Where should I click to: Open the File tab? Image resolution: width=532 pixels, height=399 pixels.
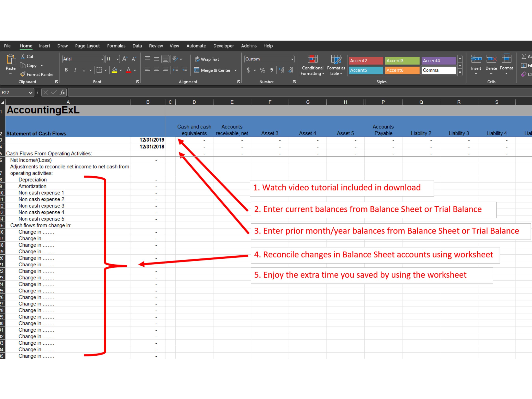tap(7, 46)
